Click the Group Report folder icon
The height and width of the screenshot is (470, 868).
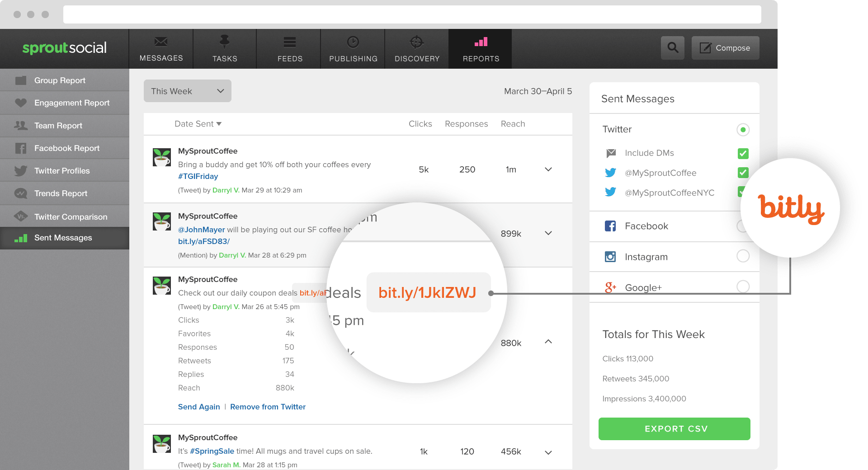point(21,80)
